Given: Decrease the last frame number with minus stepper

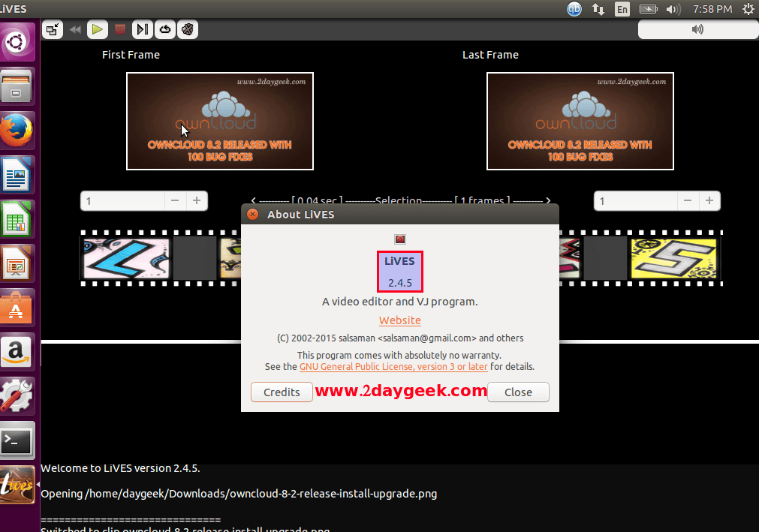Looking at the screenshot, I should pyautogui.click(x=687, y=200).
